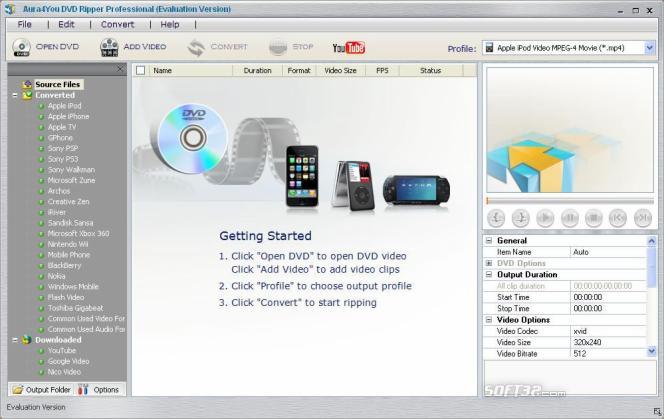Toggle the select-all checkbox in file list header
This screenshot has width=664, height=419.
coord(141,71)
